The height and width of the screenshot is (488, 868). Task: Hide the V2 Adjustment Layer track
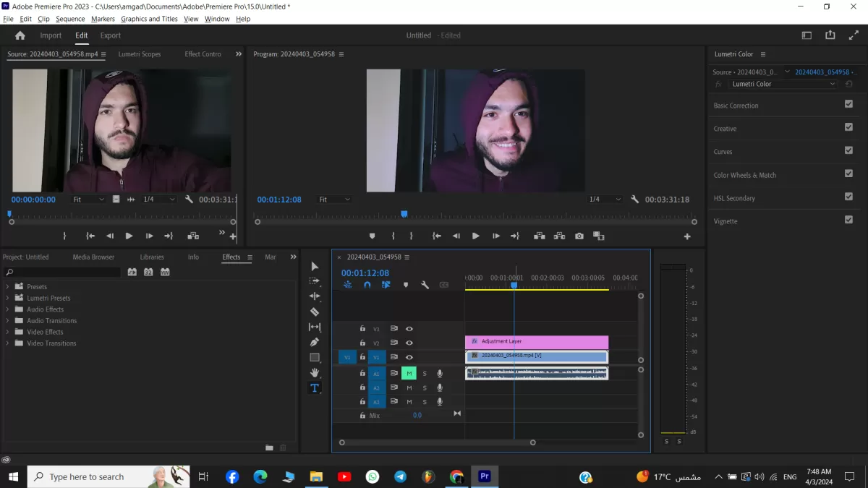409,343
